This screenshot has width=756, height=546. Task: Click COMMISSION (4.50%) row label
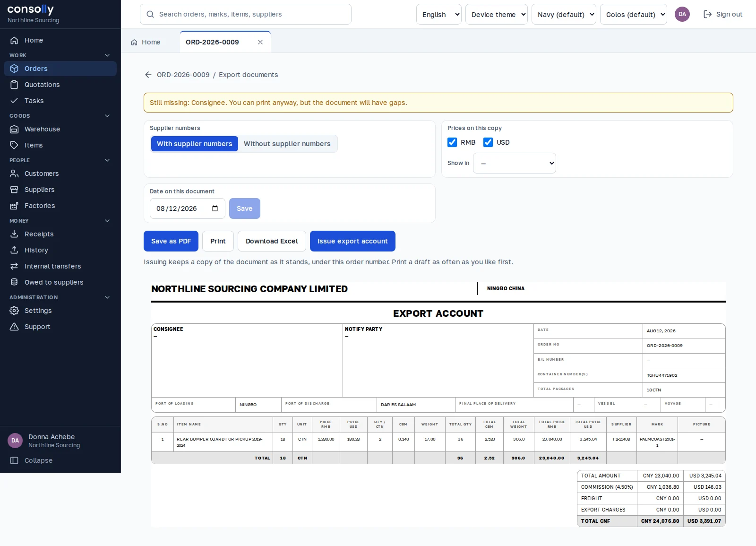(607, 487)
